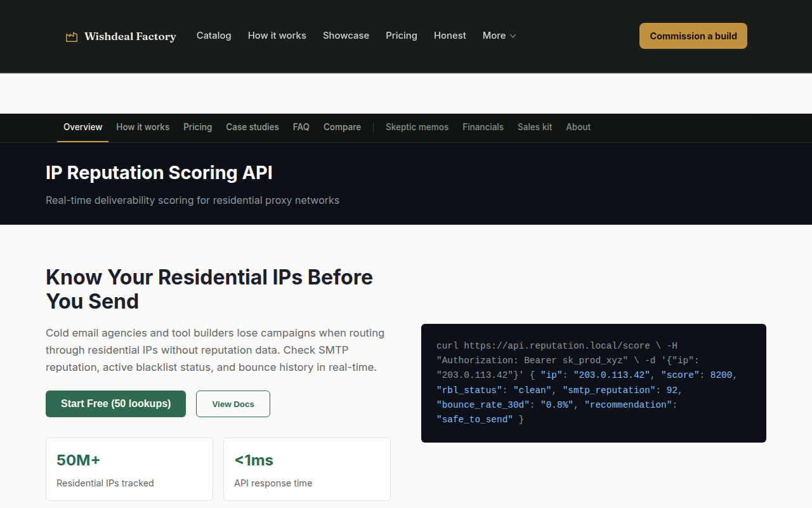The height and width of the screenshot is (508, 812).
Task: Open the Wishdeal Factory home link
Action: 121,36
